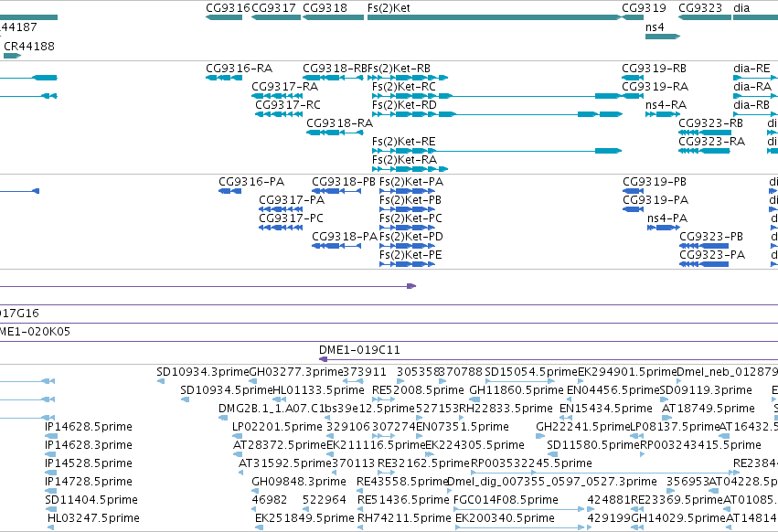Image resolution: width=778 pixels, height=532 pixels.
Task: Open the CG9318 gene feature
Action: pyautogui.click(x=333, y=17)
